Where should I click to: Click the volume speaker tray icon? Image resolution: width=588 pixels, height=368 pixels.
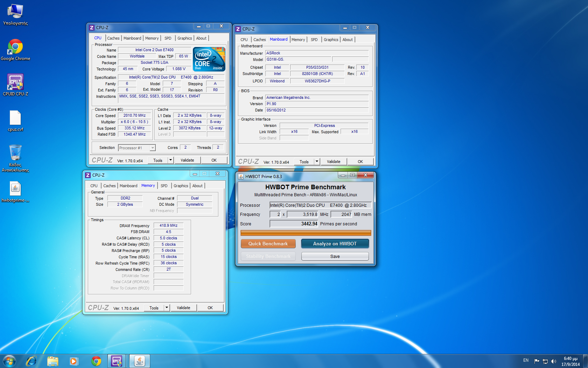pos(554,361)
